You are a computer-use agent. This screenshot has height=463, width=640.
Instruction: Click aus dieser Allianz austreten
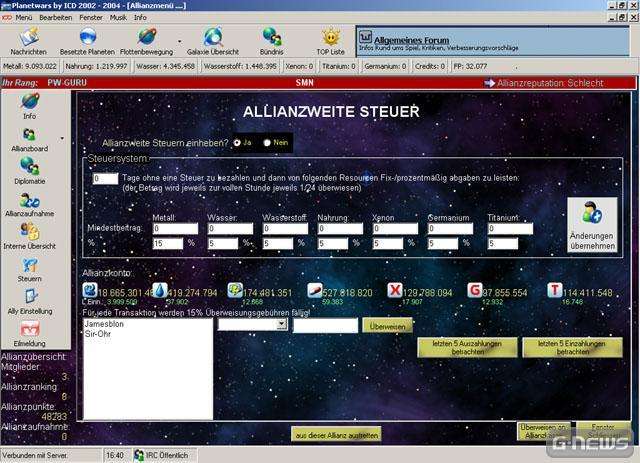337,435
